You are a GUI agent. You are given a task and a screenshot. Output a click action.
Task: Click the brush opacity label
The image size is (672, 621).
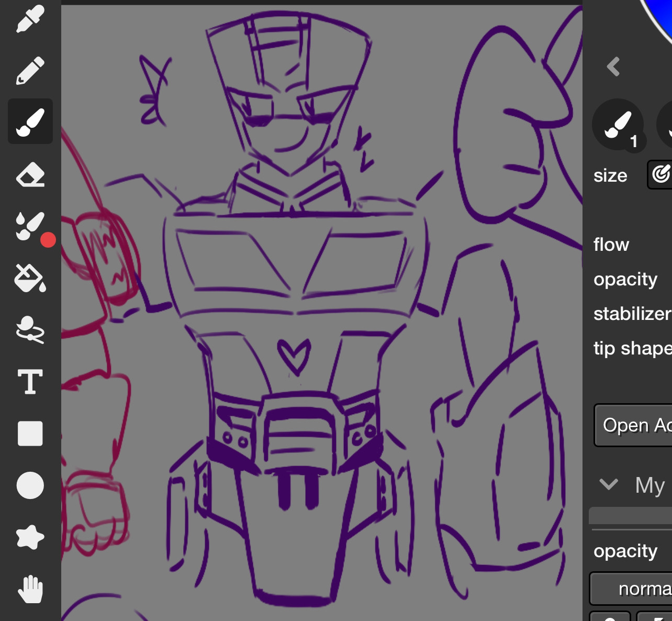click(625, 280)
